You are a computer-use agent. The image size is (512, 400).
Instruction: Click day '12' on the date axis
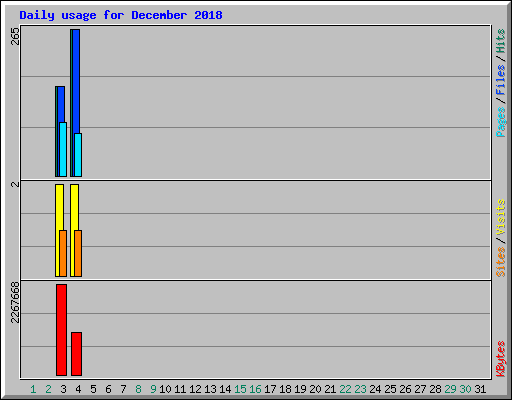pos(195,389)
